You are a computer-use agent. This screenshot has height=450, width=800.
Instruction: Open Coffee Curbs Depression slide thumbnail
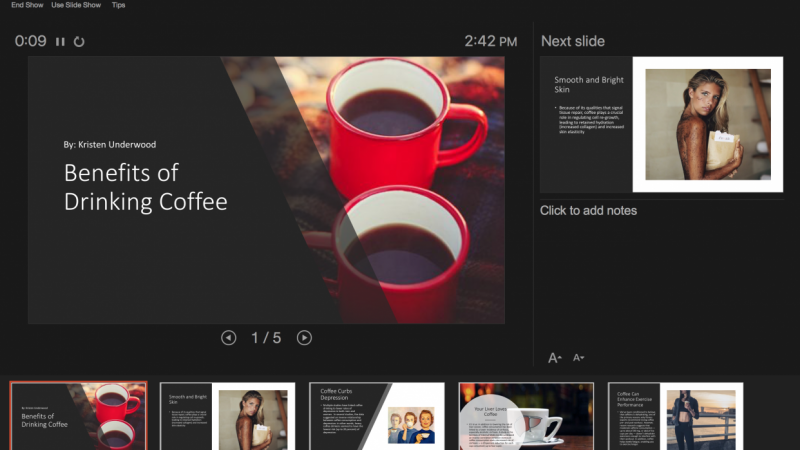pos(377,416)
